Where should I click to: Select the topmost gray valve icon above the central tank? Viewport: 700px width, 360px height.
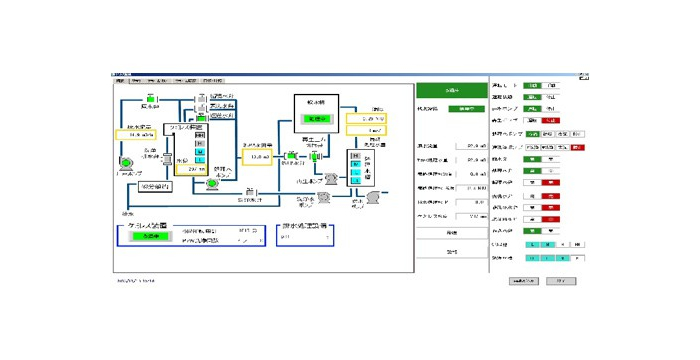[x=202, y=97]
